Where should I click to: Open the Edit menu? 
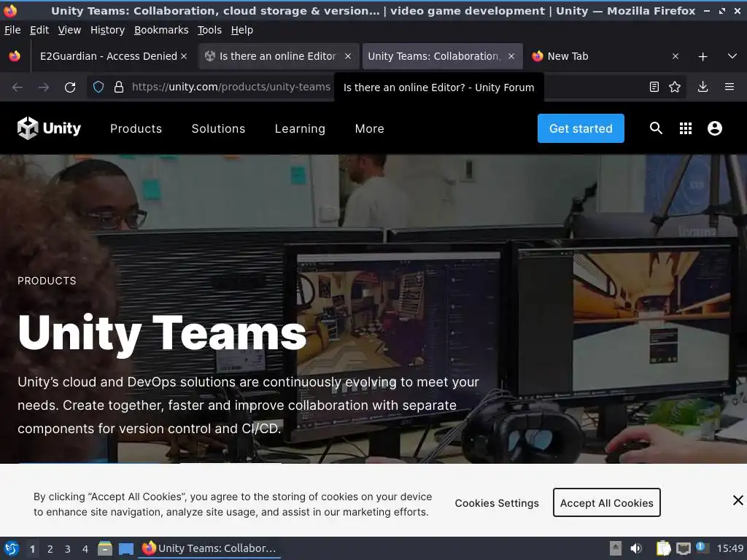pyautogui.click(x=39, y=30)
